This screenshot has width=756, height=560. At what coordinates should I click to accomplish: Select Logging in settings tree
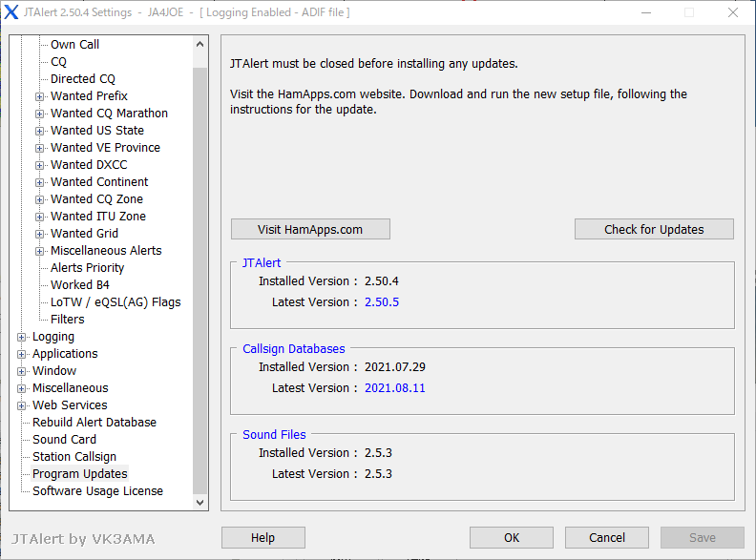pyautogui.click(x=53, y=337)
